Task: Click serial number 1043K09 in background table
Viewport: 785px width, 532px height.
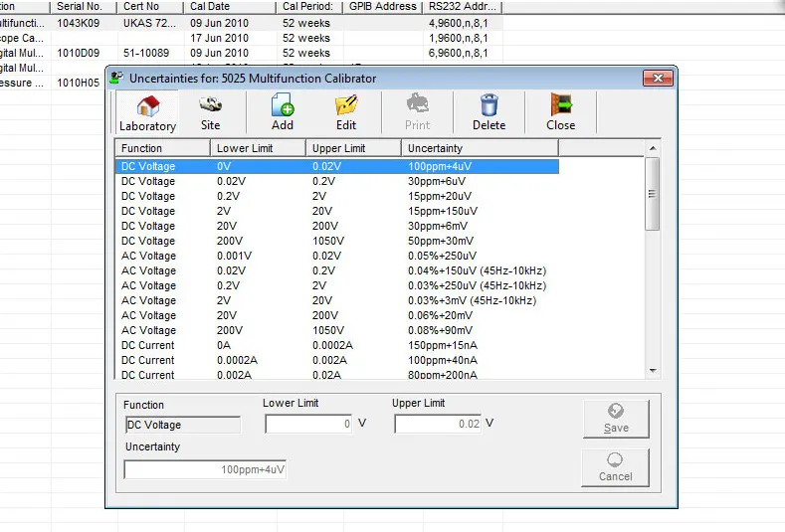Action: (78, 23)
